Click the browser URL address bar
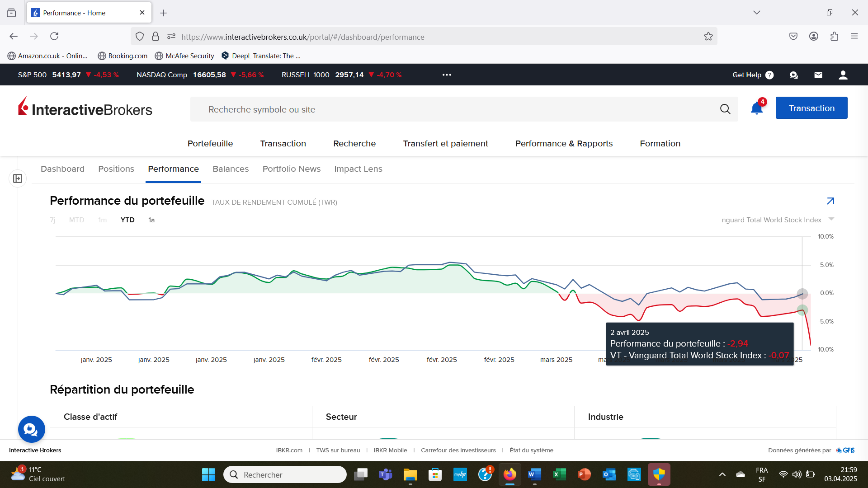 pyautogui.click(x=425, y=37)
